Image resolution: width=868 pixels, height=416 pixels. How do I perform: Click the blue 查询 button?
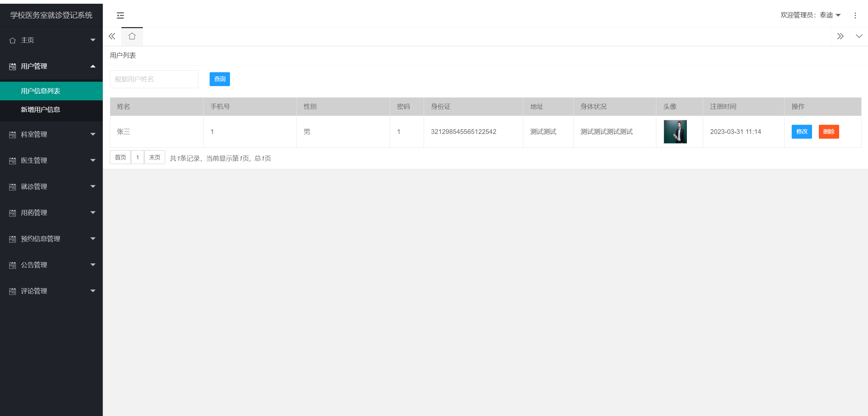(x=219, y=79)
